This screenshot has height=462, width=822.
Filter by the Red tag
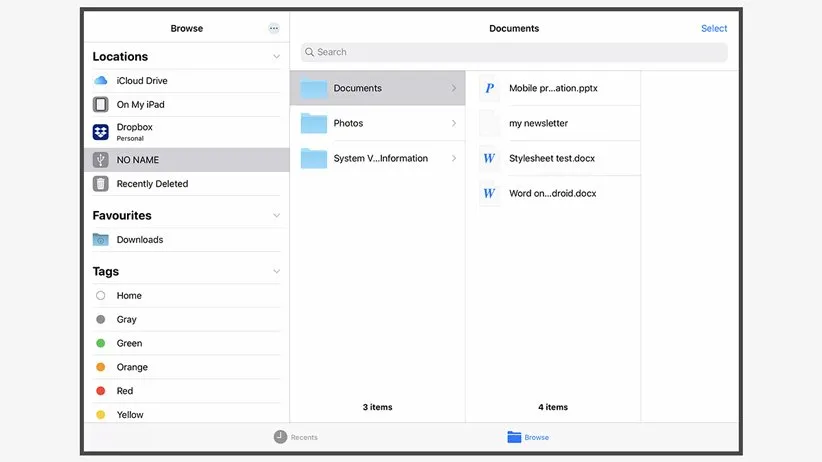tap(124, 391)
